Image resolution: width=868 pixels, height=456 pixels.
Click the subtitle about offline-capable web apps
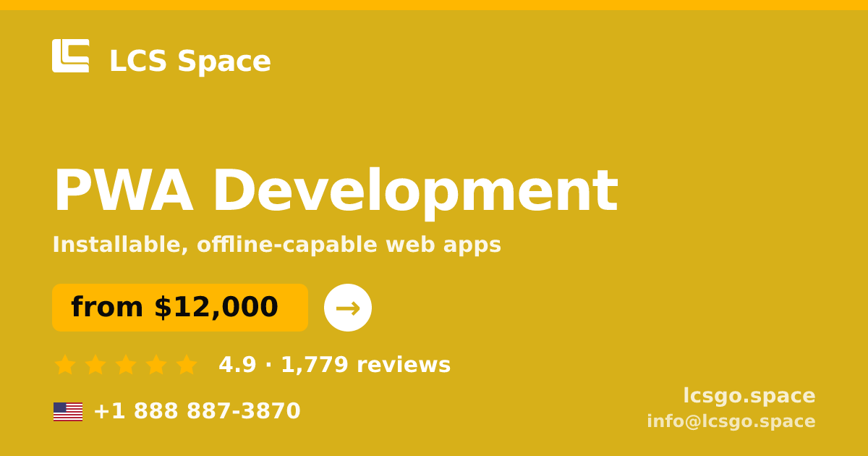[276, 245]
